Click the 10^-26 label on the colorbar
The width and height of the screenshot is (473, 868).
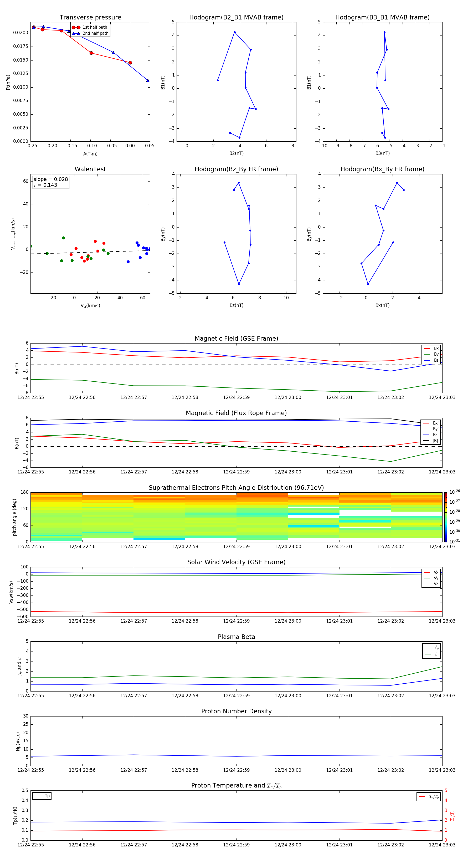455,492
